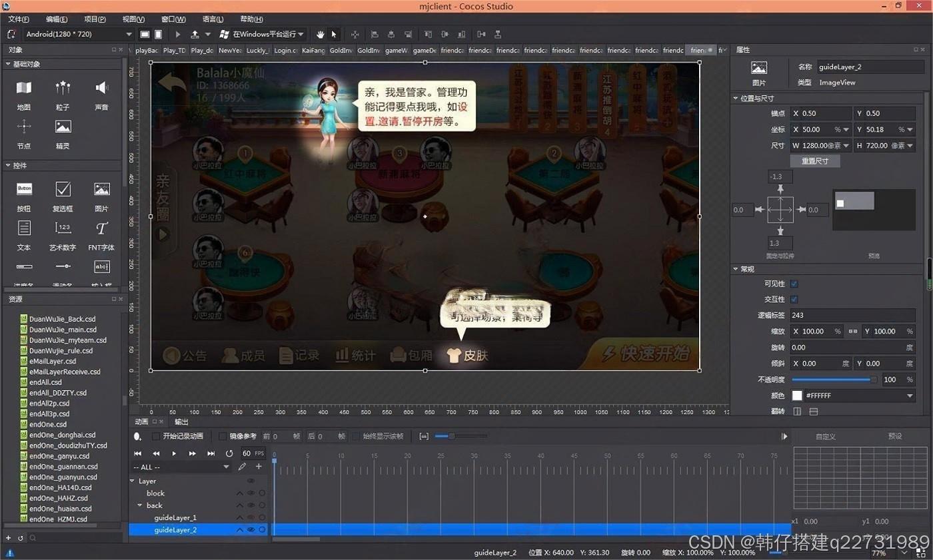
Task: Open the 项目(P) menu
Action: point(95,19)
